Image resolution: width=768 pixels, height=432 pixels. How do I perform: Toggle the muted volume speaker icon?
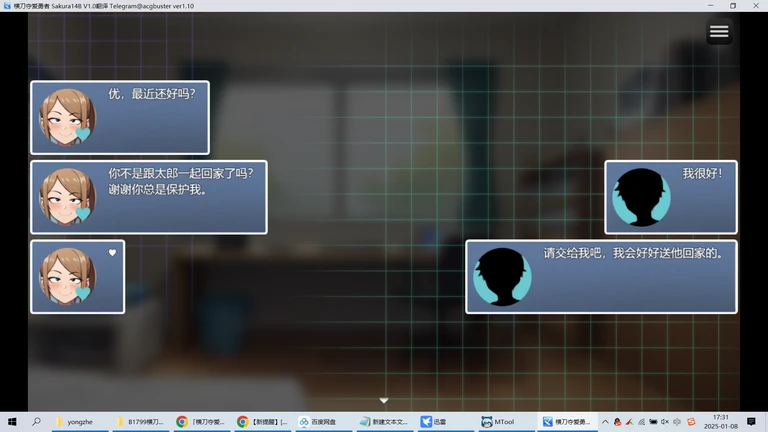(x=665, y=422)
